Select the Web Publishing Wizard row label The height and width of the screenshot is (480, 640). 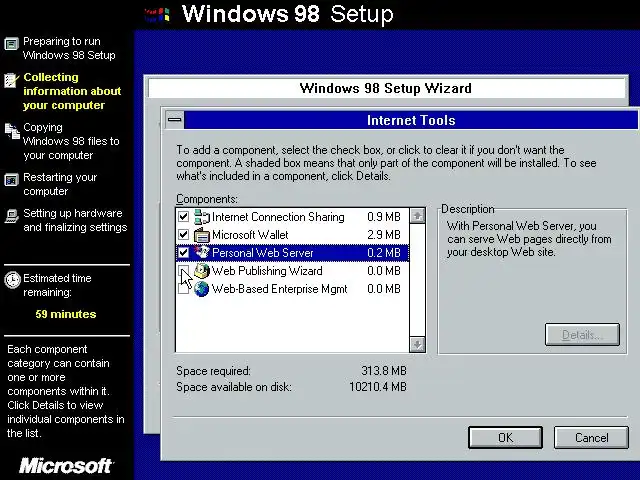click(x=267, y=271)
